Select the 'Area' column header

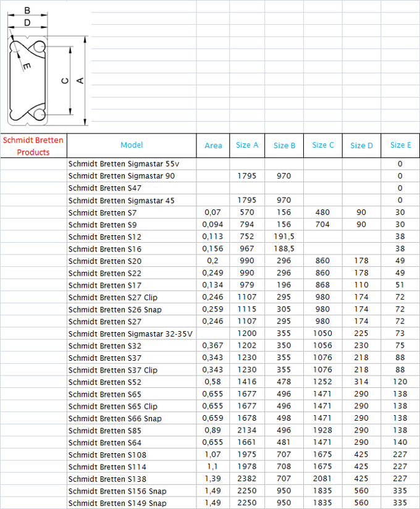(213, 146)
